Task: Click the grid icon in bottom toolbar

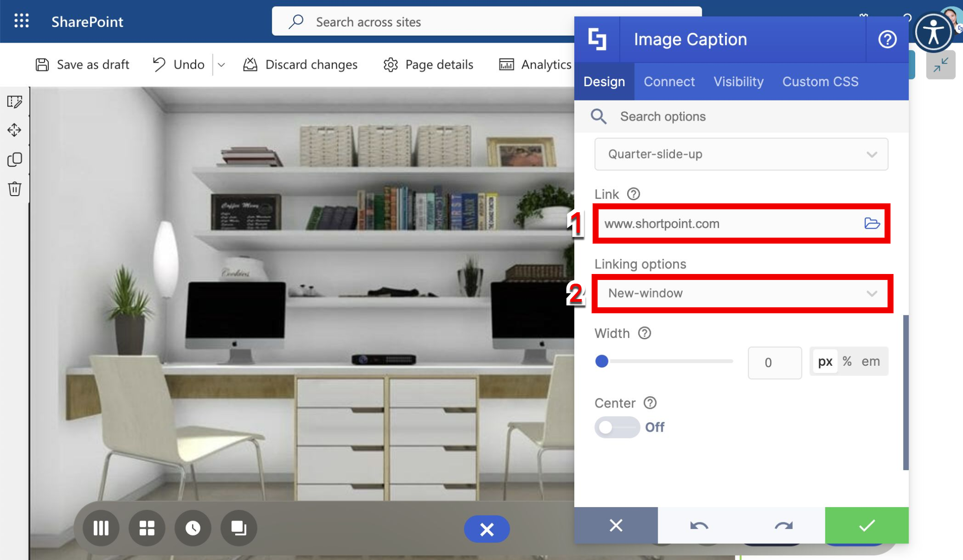Action: pos(147,528)
